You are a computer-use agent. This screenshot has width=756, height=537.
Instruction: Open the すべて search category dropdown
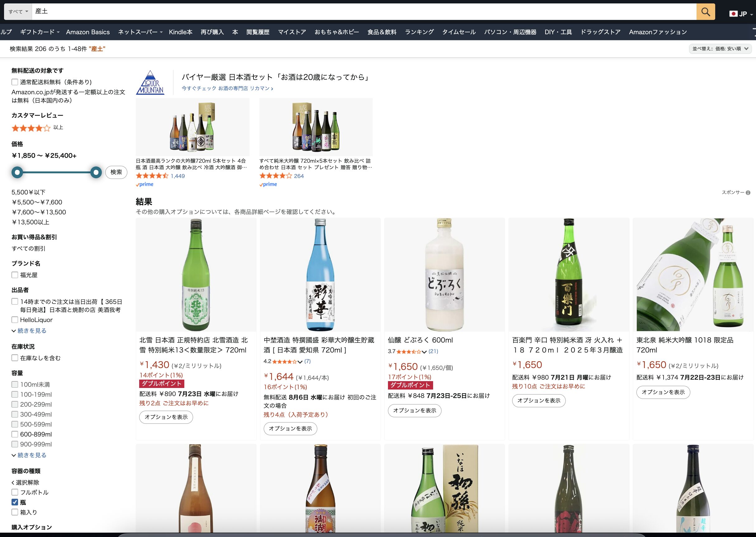18,12
